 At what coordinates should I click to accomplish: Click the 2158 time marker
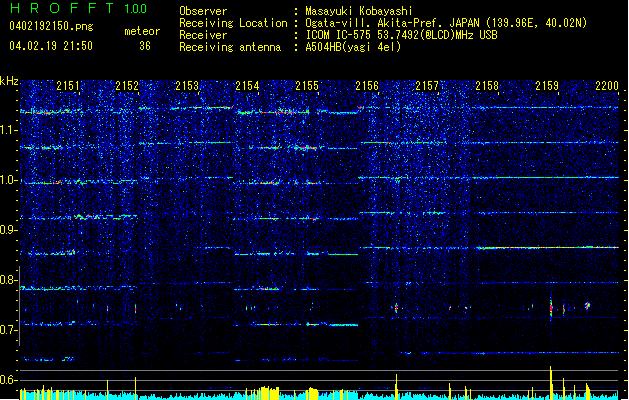click(x=487, y=86)
